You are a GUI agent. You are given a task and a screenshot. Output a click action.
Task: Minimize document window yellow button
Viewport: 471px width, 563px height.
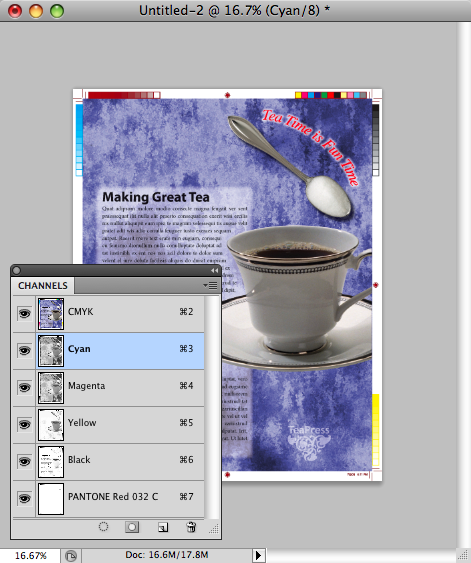tap(36, 11)
